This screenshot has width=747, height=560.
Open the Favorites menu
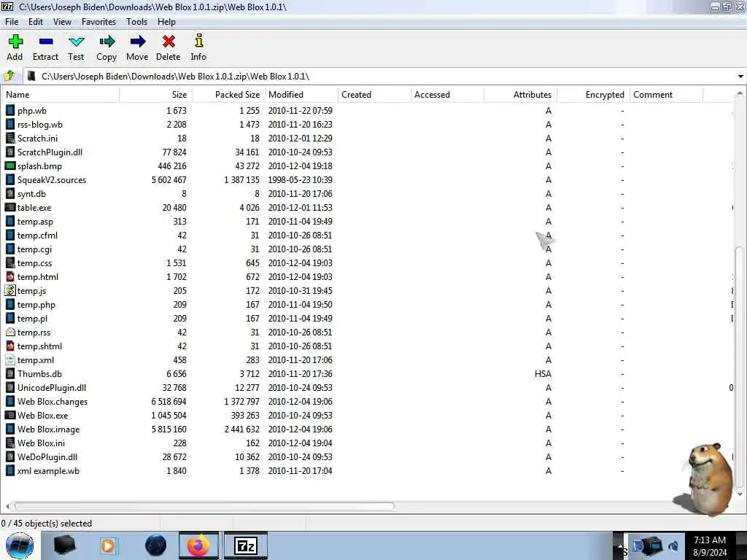coord(98,22)
